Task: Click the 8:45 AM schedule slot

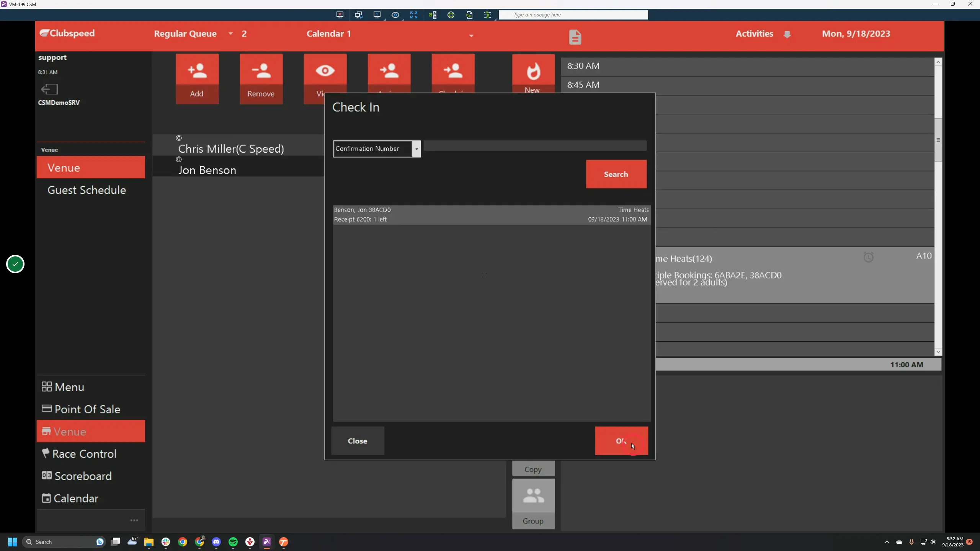Action: [x=748, y=85]
